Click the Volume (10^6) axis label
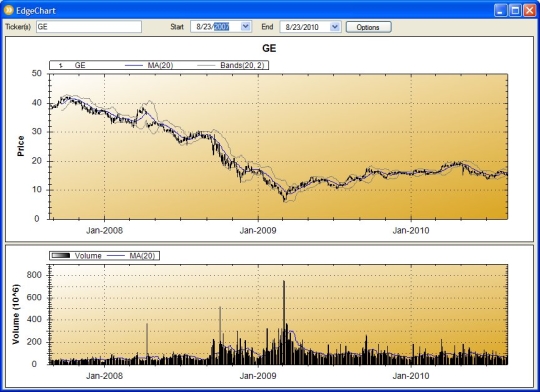 point(16,314)
